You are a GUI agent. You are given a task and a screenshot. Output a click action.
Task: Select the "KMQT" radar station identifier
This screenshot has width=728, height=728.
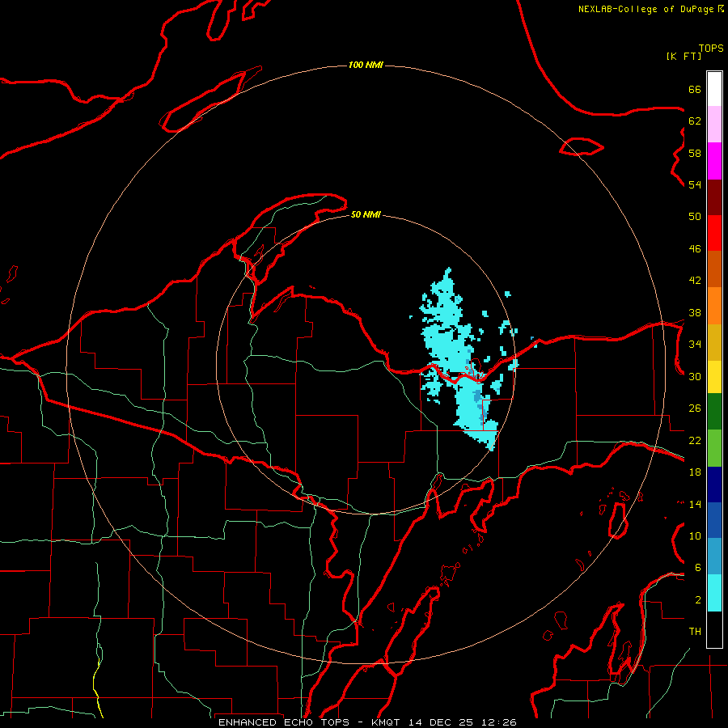pos(386,722)
